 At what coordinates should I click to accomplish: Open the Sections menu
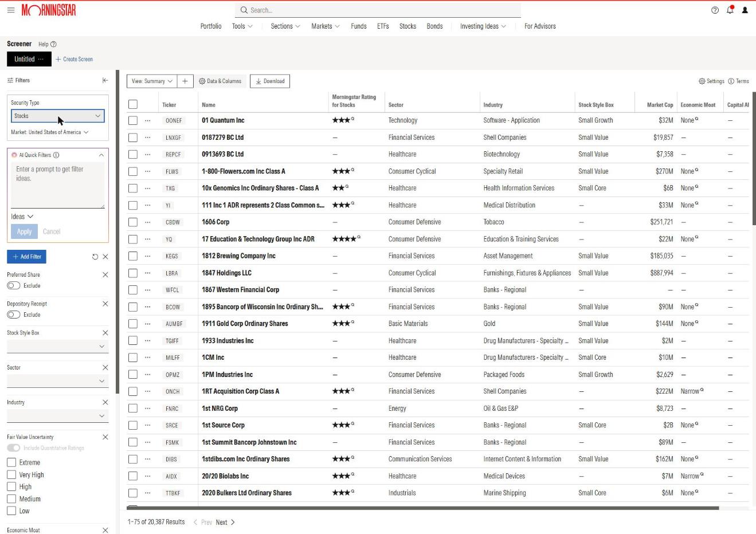(x=285, y=26)
